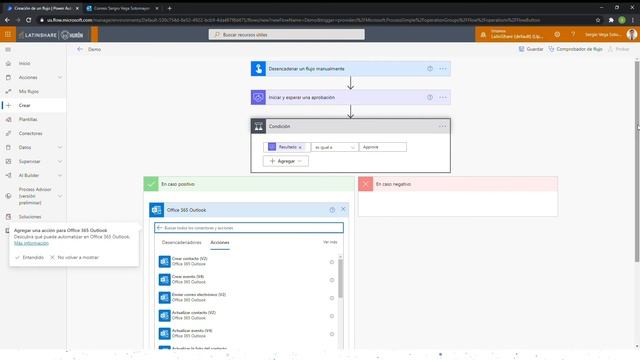Open the Condición step ellipsis menu

click(x=442, y=127)
